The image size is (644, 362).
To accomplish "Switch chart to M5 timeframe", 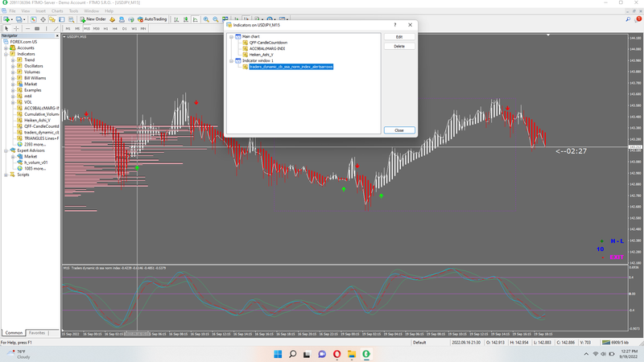I will 78,28.
